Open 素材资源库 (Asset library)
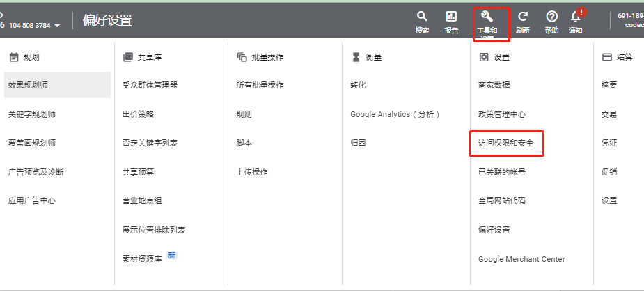 click(x=142, y=259)
